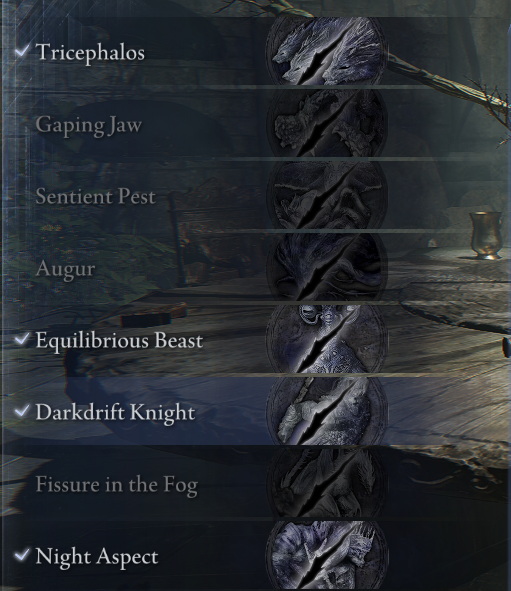Click the Fissure in the Fog emblem
511x591 pixels.
tap(326, 483)
